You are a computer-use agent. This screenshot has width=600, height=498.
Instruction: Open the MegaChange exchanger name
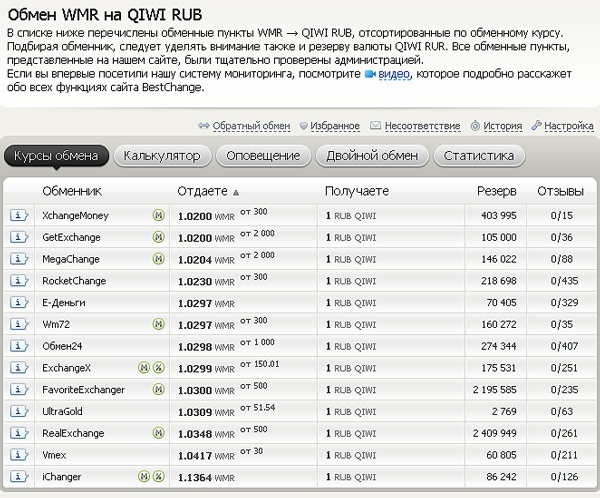pyautogui.click(x=71, y=259)
